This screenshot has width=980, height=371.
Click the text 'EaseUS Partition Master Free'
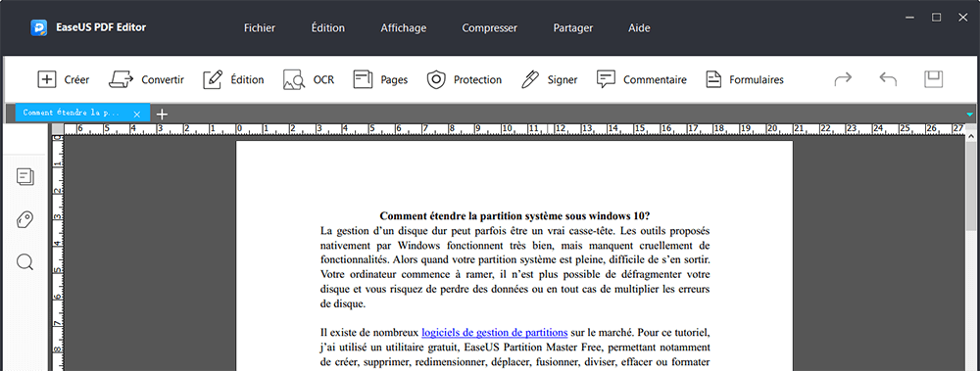click(534, 347)
